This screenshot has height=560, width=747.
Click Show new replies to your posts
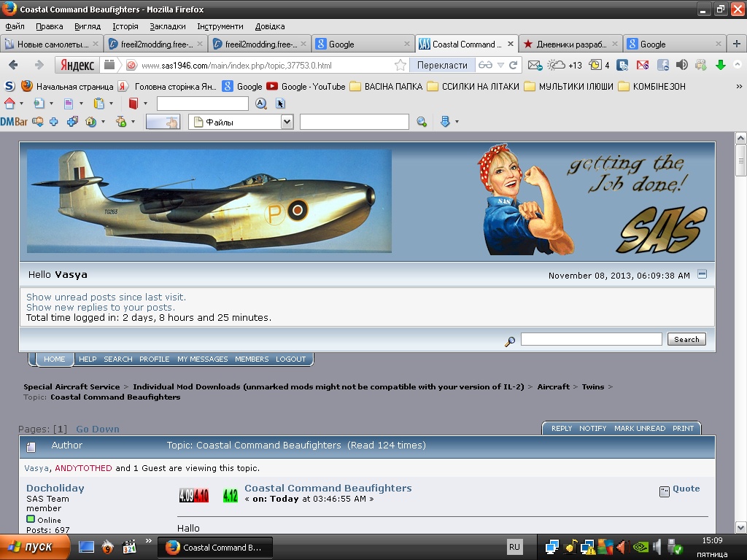point(101,307)
